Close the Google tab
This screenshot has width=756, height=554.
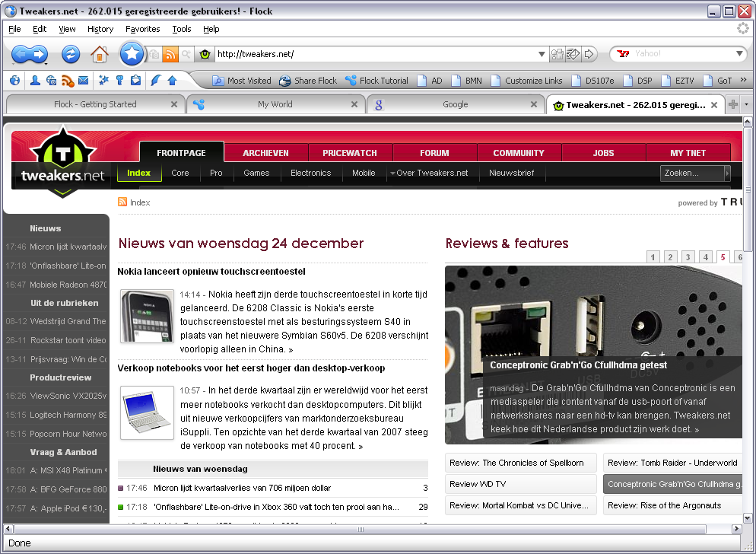[534, 104]
